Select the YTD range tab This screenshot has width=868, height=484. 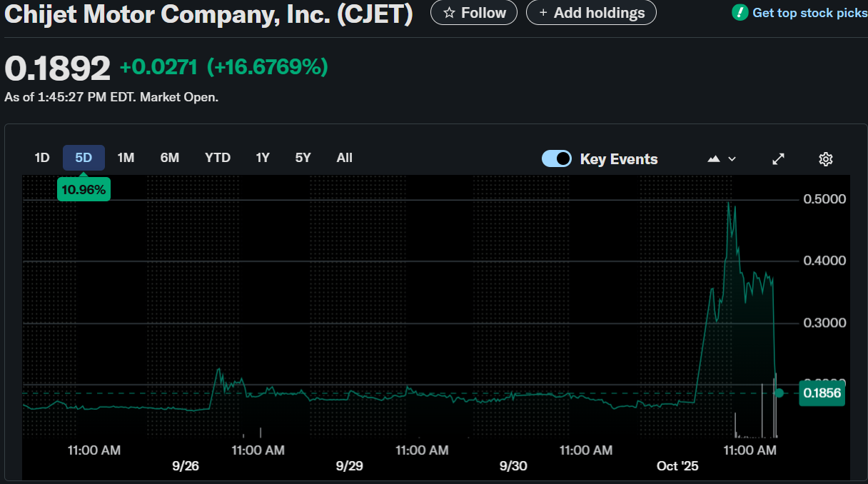218,158
